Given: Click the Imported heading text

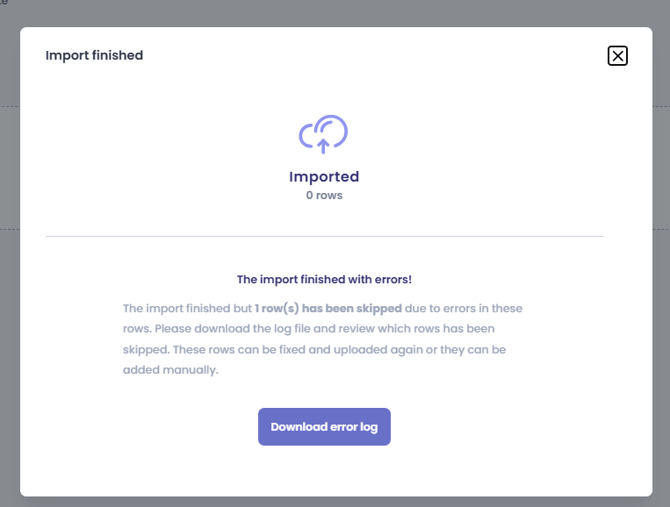Looking at the screenshot, I should (x=324, y=176).
